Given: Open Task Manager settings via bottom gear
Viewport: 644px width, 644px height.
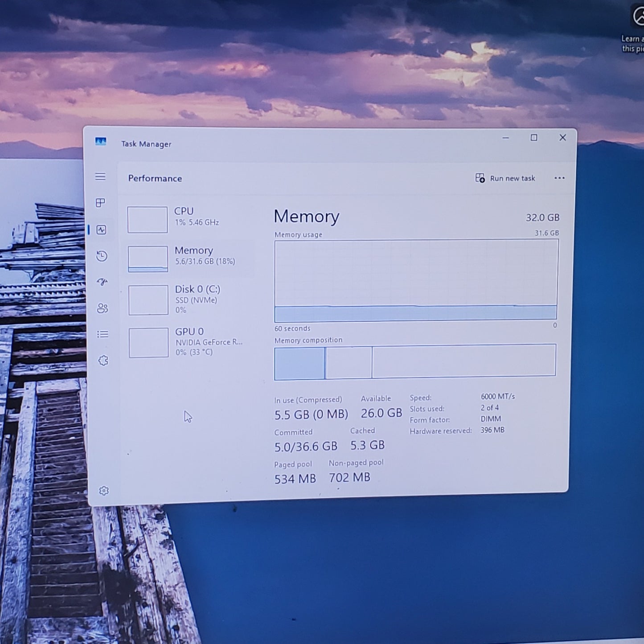Looking at the screenshot, I should [104, 490].
